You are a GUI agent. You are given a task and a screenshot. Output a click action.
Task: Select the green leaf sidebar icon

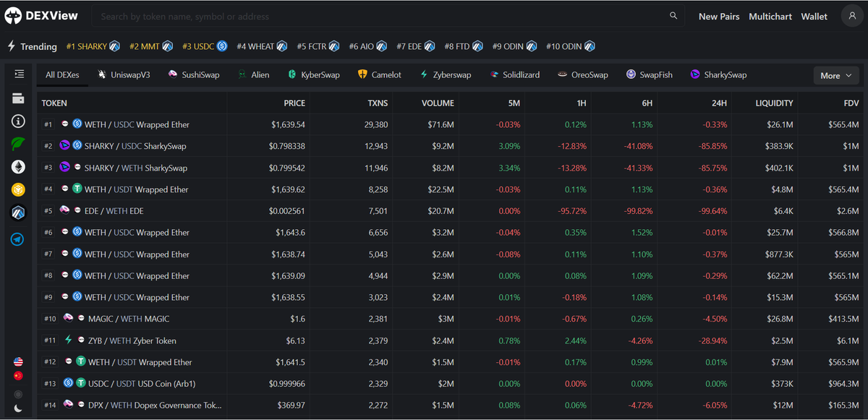18,144
